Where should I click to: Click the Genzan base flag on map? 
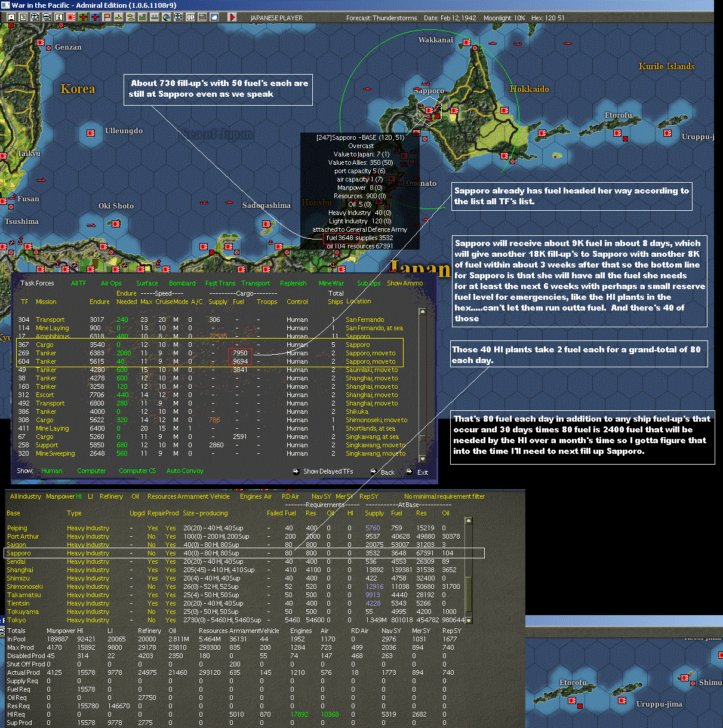(x=41, y=44)
